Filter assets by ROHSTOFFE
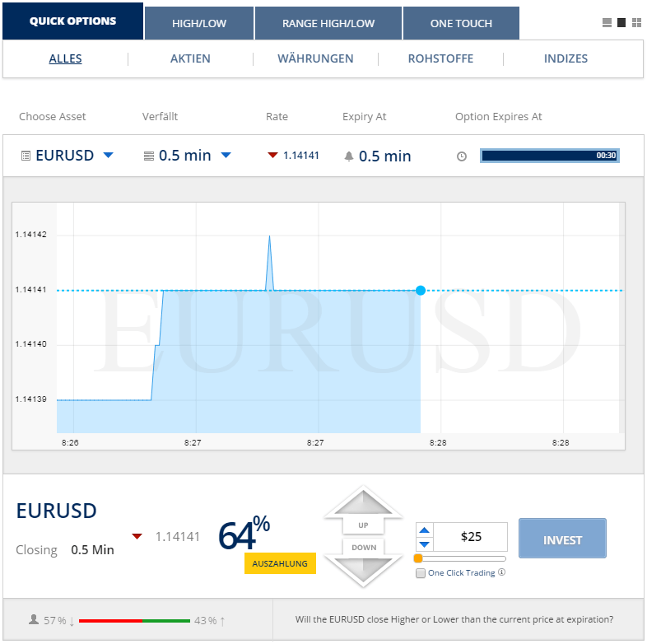This screenshot has height=644, width=647. [440, 58]
